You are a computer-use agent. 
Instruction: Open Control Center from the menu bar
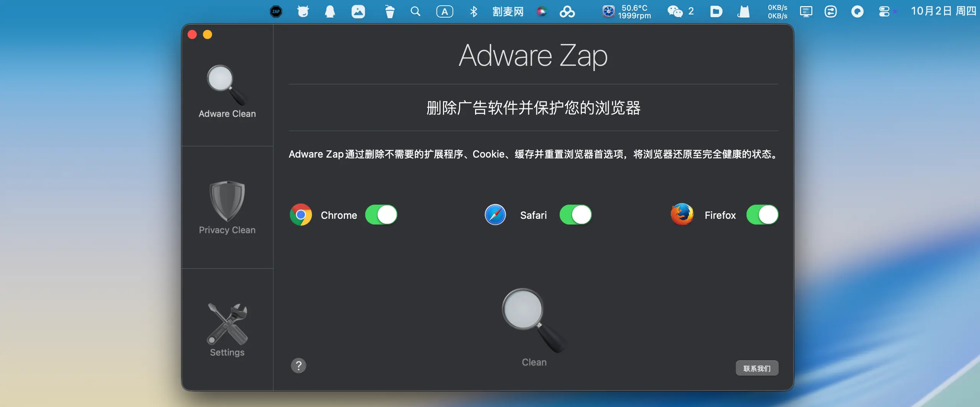(x=884, y=11)
